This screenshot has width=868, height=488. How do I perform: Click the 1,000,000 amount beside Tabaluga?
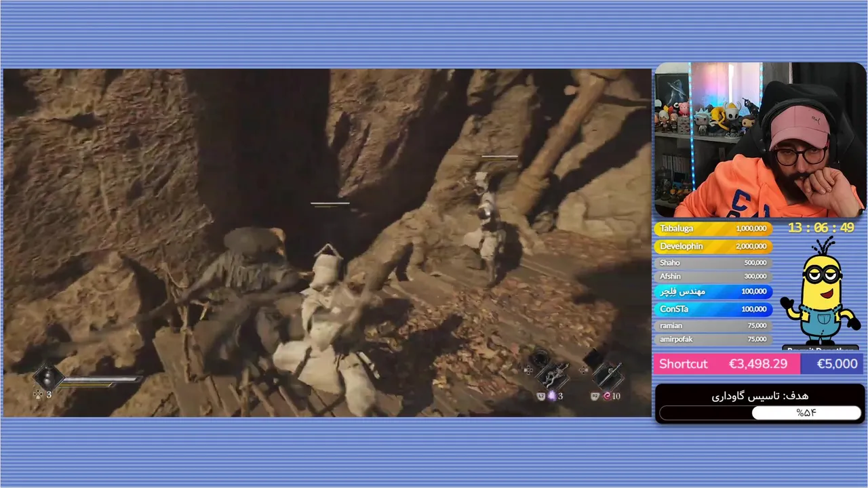(x=751, y=229)
